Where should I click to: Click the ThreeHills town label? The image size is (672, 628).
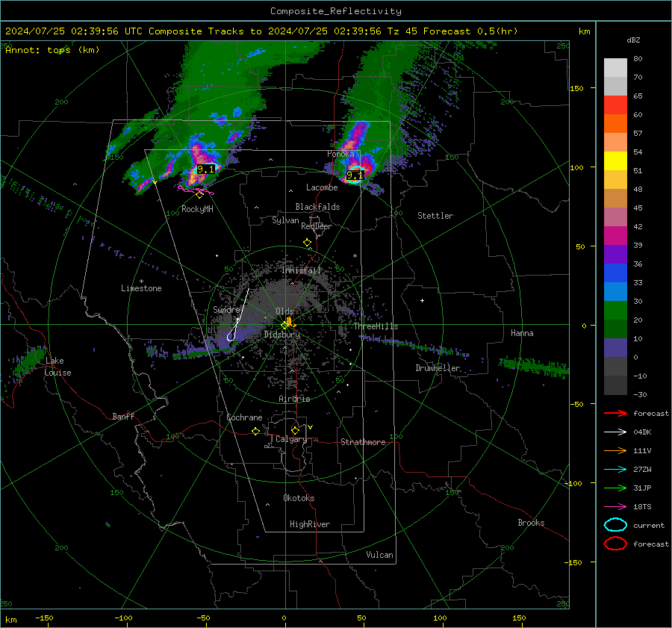[376, 326]
